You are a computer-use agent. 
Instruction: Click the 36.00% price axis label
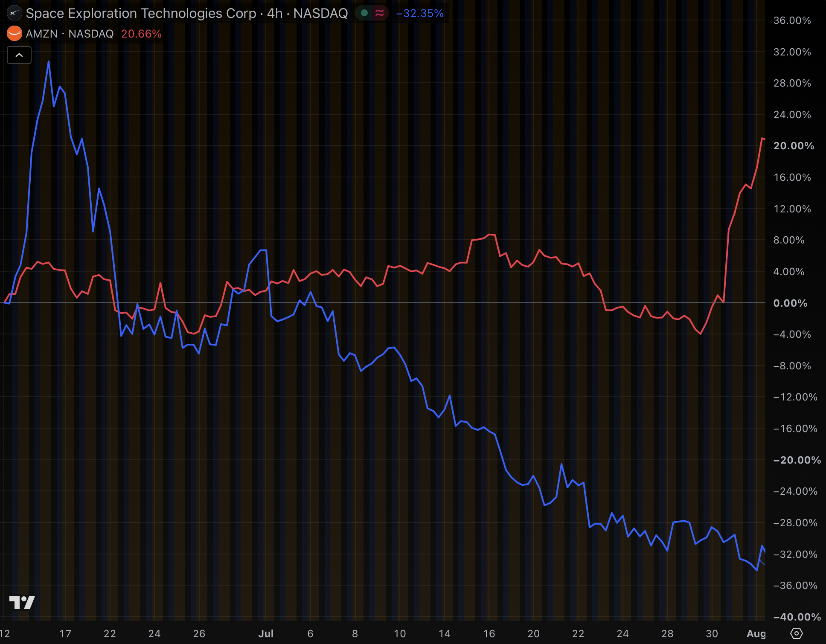[792, 20]
